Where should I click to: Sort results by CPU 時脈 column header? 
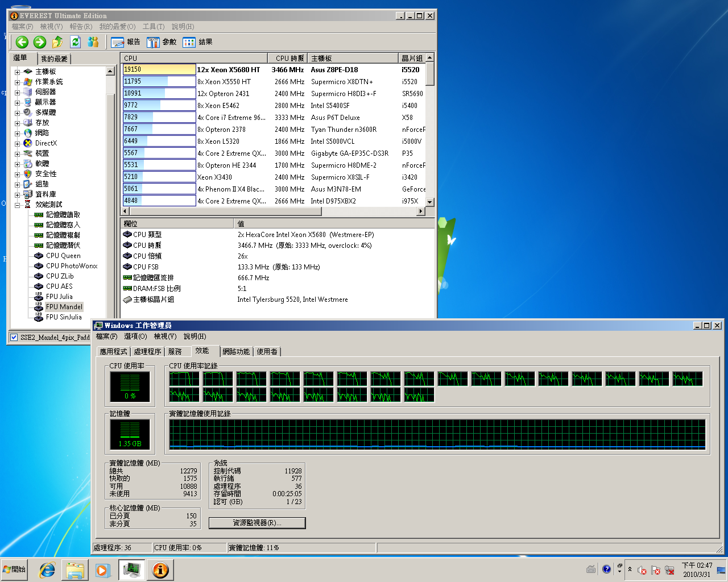287,59
